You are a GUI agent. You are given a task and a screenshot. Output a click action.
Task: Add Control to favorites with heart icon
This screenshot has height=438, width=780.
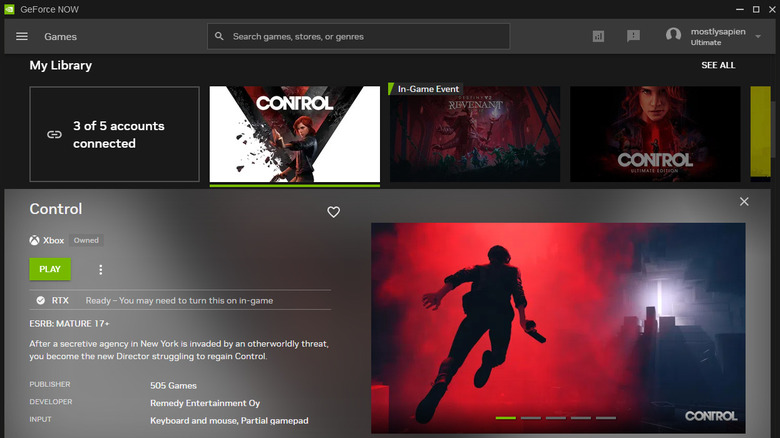point(334,212)
